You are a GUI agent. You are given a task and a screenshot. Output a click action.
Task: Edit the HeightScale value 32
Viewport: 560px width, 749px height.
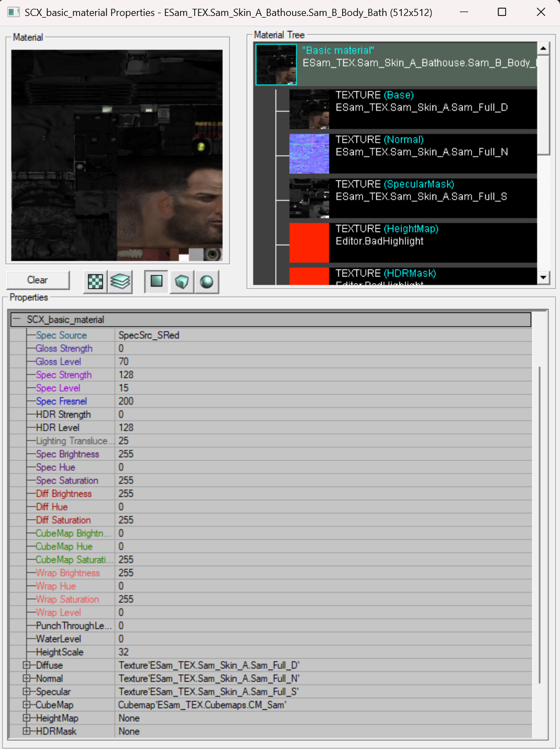pos(323,652)
